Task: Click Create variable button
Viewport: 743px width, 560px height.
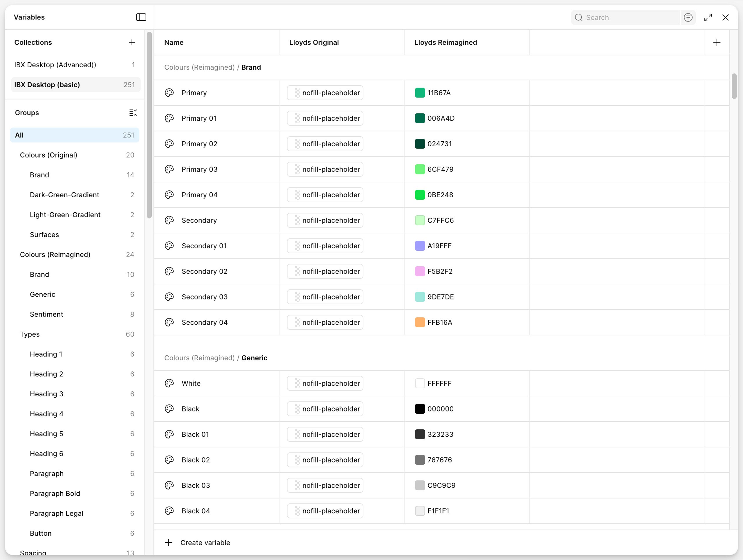Action: pos(205,543)
